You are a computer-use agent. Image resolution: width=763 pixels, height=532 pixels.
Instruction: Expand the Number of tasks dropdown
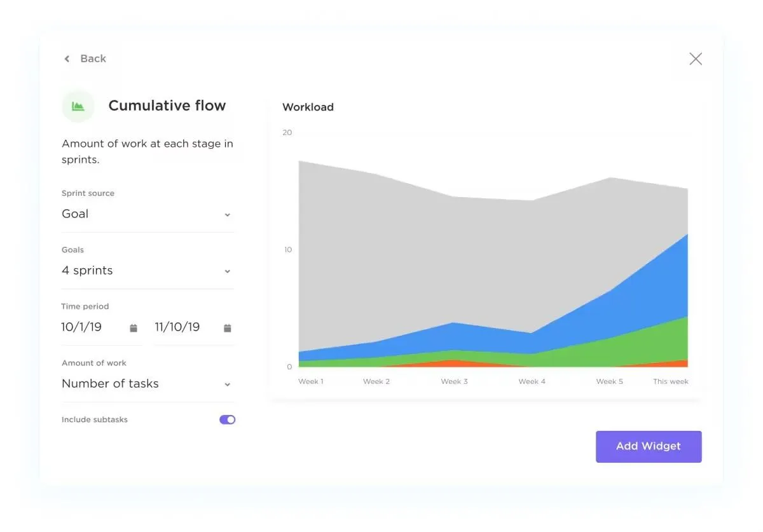(148, 384)
